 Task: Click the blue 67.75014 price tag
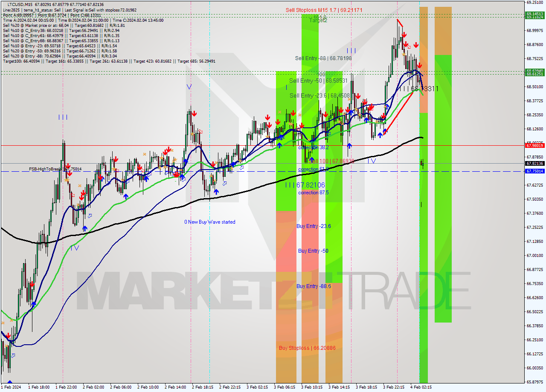tap(534, 171)
